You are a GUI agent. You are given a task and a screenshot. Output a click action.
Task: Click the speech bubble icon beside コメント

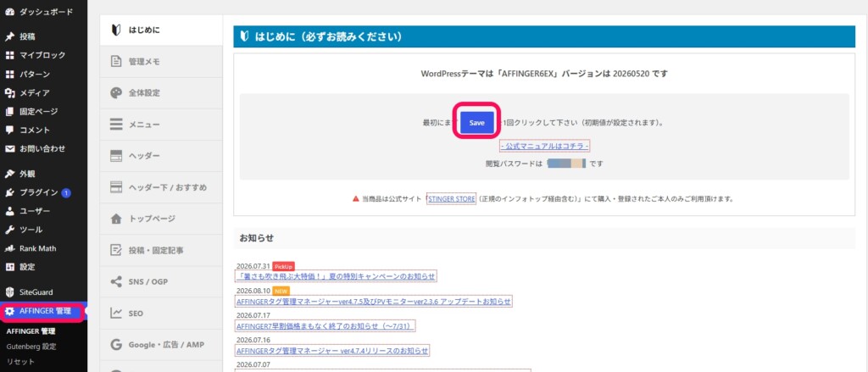[9, 130]
